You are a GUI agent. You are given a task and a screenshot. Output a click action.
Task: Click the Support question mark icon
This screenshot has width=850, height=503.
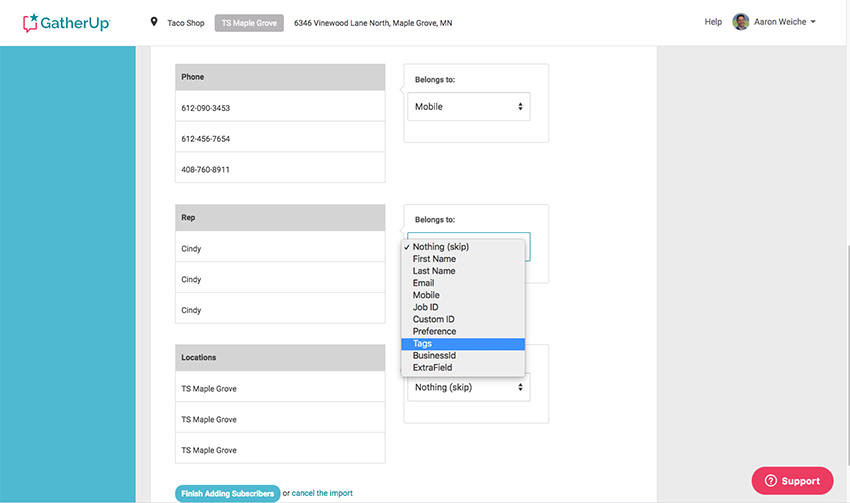[x=770, y=481]
